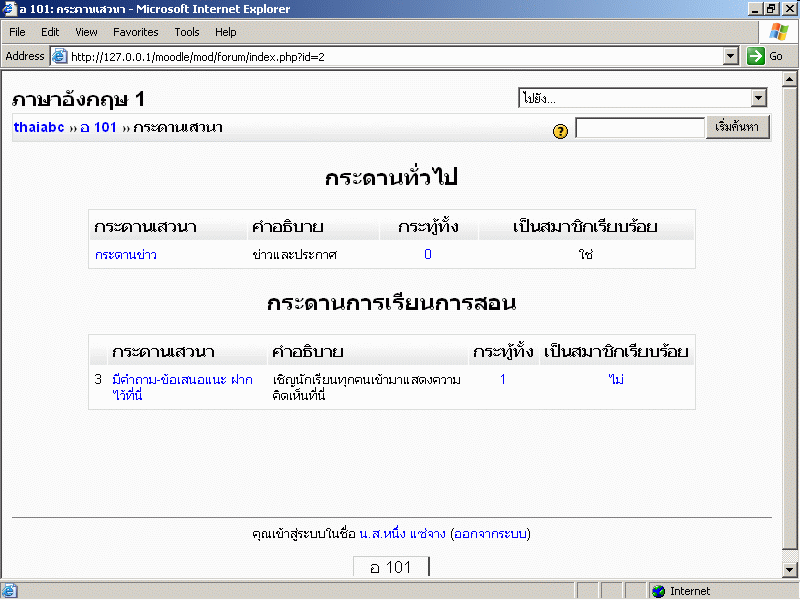Click the thaiabc breadcrumb link
The image size is (800, 600).
click(39, 127)
